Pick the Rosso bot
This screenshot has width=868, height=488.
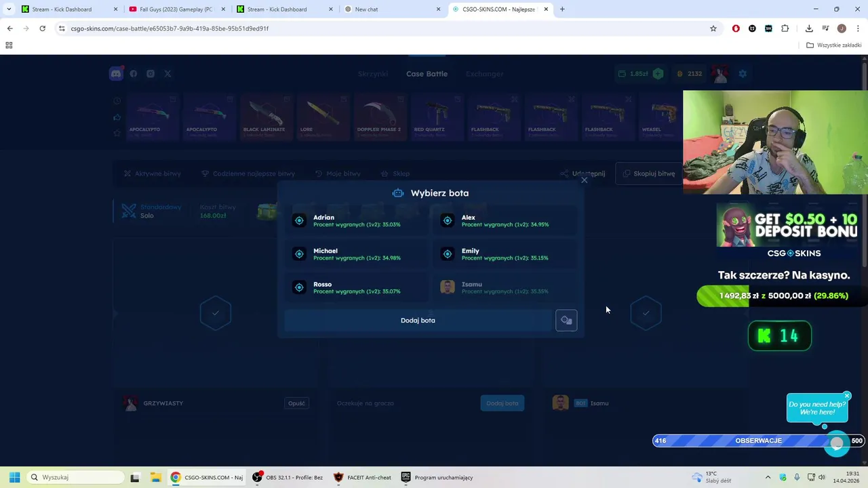click(x=356, y=287)
